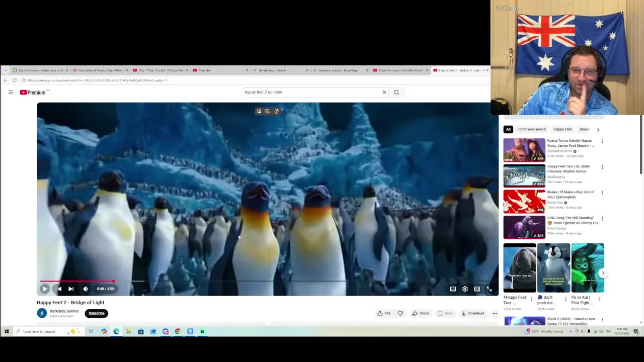Open more actions three-dot menu under video
Image resolution: width=644 pixels, height=362 pixels.
tap(495, 313)
